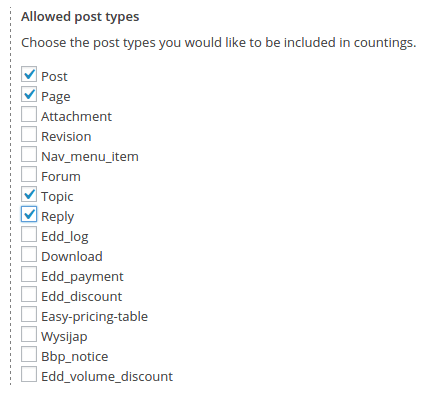Enable Edd_payment checkbox
430x399 pixels.
click(29, 274)
